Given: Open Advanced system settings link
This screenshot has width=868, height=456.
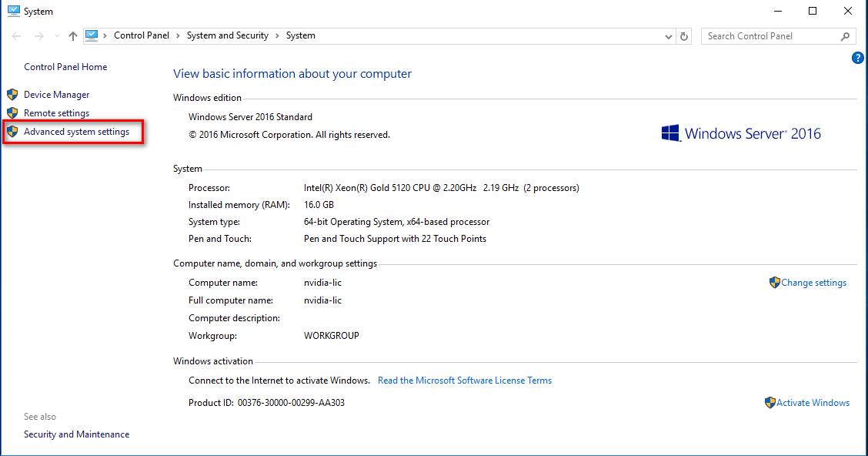Looking at the screenshot, I should [76, 132].
